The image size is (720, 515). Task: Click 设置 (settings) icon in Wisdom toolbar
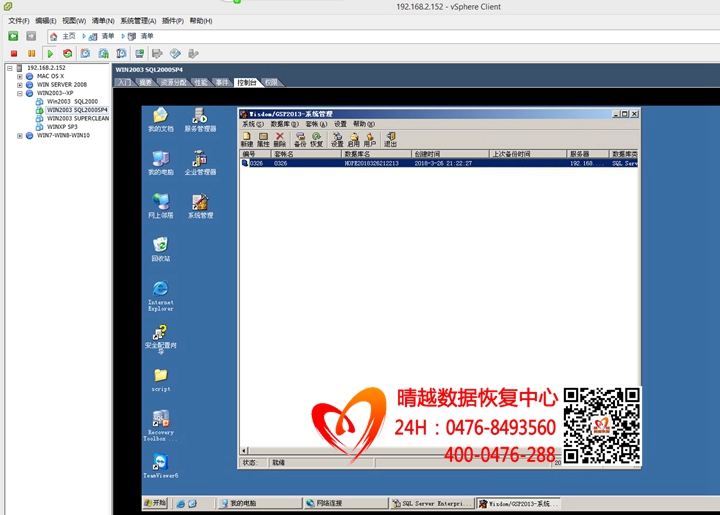pos(337,139)
